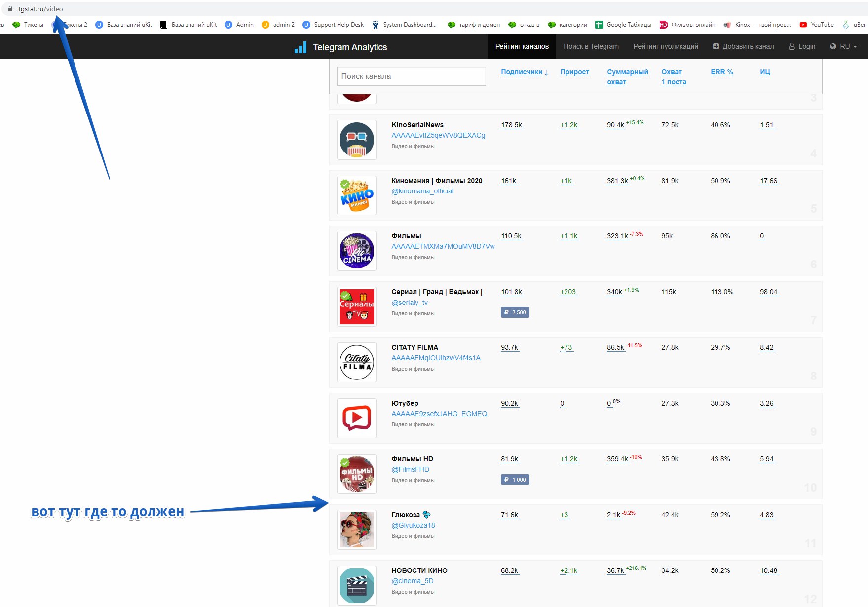This screenshot has width=868, height=607.
Task: Open AAAAAE9zsefxJAHG_EGMEQ channel link
Action: point(439,414)
